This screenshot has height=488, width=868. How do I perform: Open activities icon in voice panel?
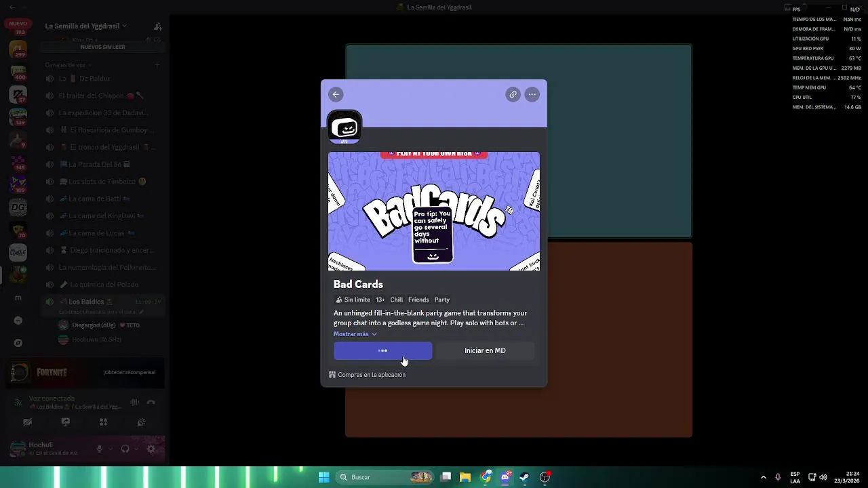coord(103,422)
